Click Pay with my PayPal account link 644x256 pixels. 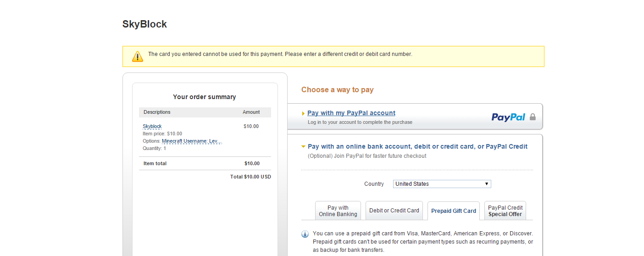click(x=351, y=113)
